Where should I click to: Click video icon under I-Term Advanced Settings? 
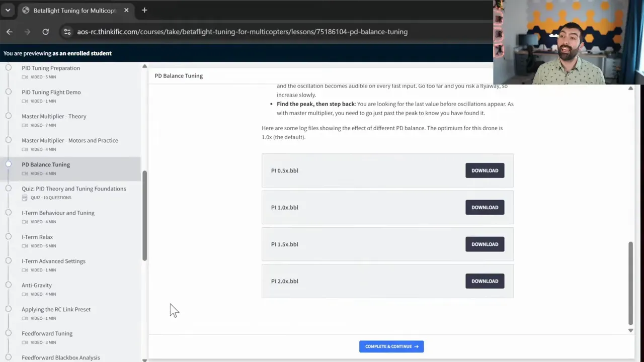(25, 270)
